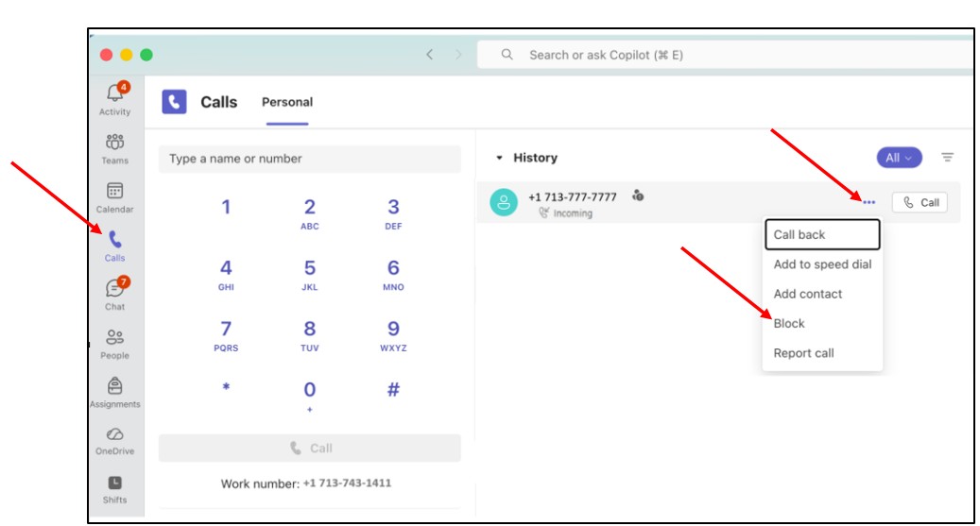The width and height of the screenshot is (980, 526).
Task: Click the work number +1 713-743-1411
Action: (x=348, y=483)
